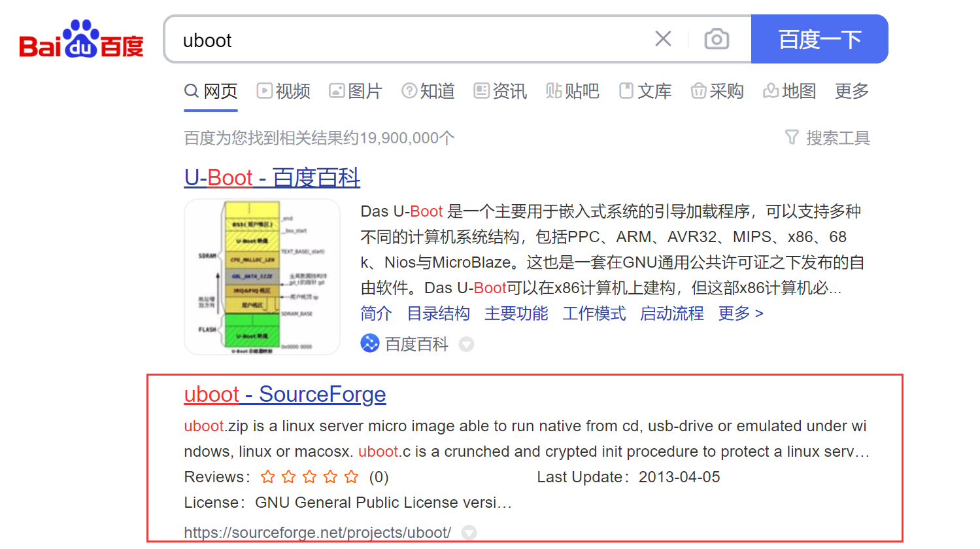Expand the 更多 tab menu
The height and width of the screenshot is (549, 980).
[x=852, y=91]
